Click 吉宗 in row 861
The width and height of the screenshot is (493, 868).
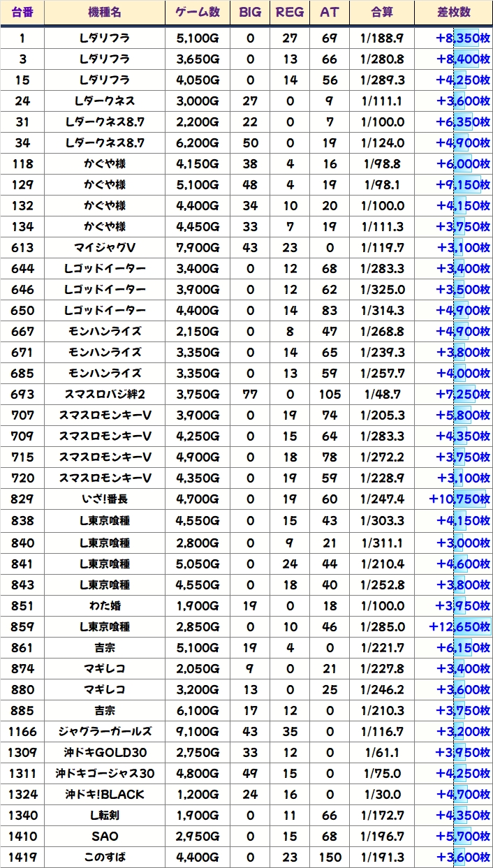105,647
